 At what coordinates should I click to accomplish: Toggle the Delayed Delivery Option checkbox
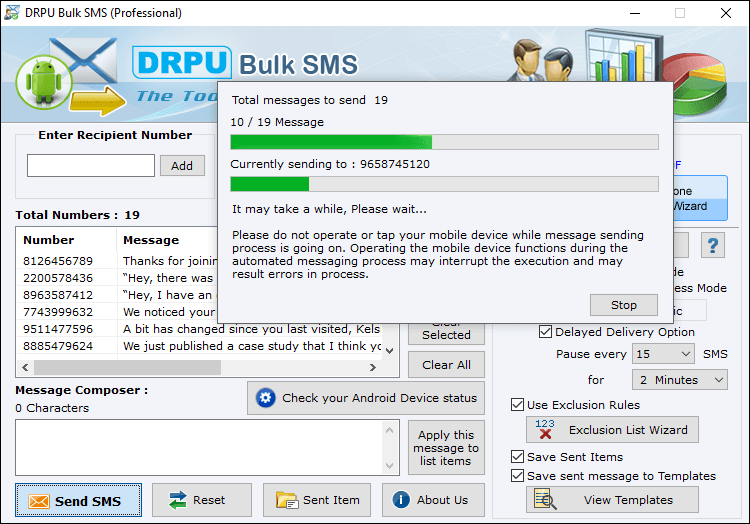[x=545, y=332]
